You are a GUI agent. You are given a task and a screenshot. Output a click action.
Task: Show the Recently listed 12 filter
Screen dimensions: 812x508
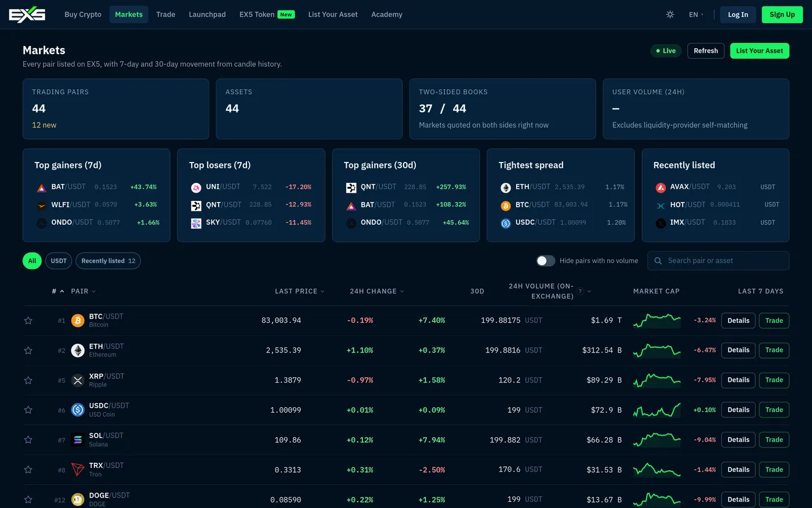coord(108,261)
